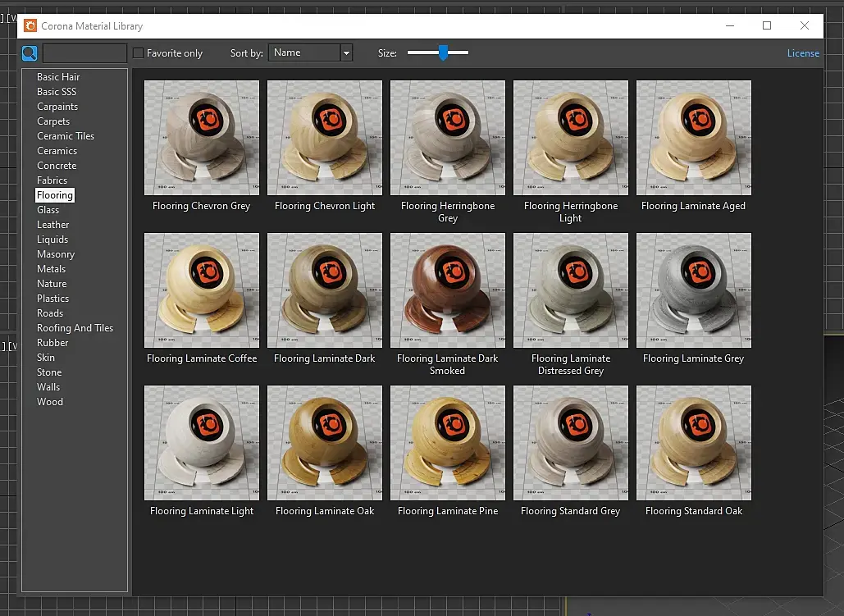Screen dimensions: 844x616
Task: Enable the Favorite only checkbox
Action: coord(139,53)
